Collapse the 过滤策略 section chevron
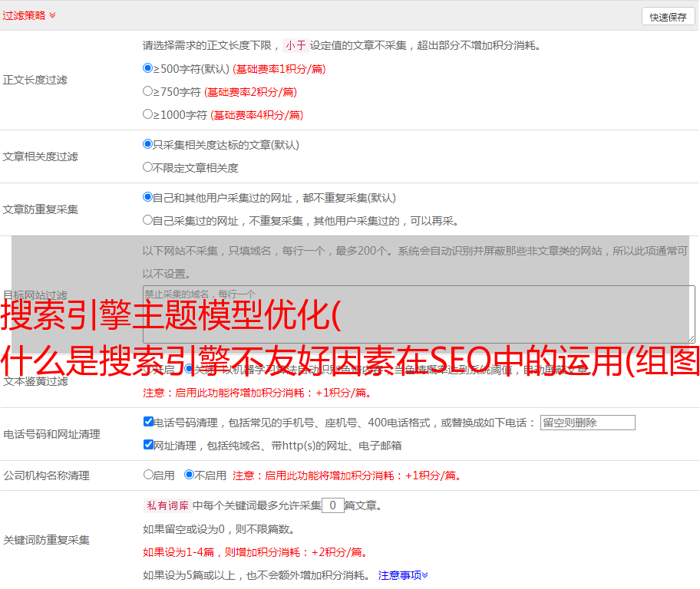Screen dimensions: 700x589 coord(52,15)
